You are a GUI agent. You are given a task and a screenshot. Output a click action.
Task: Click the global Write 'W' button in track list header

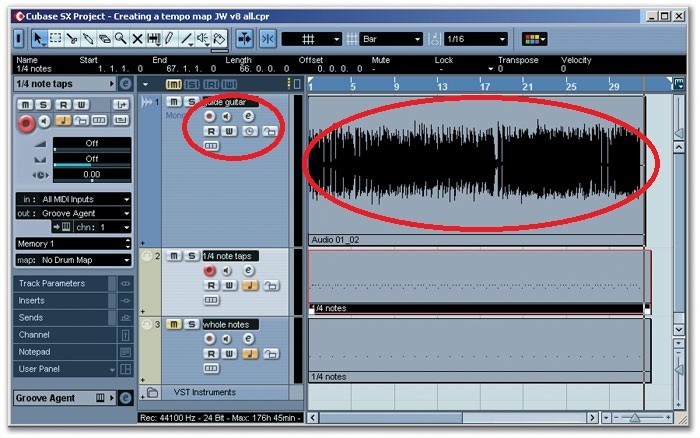(x=229, y=84)
